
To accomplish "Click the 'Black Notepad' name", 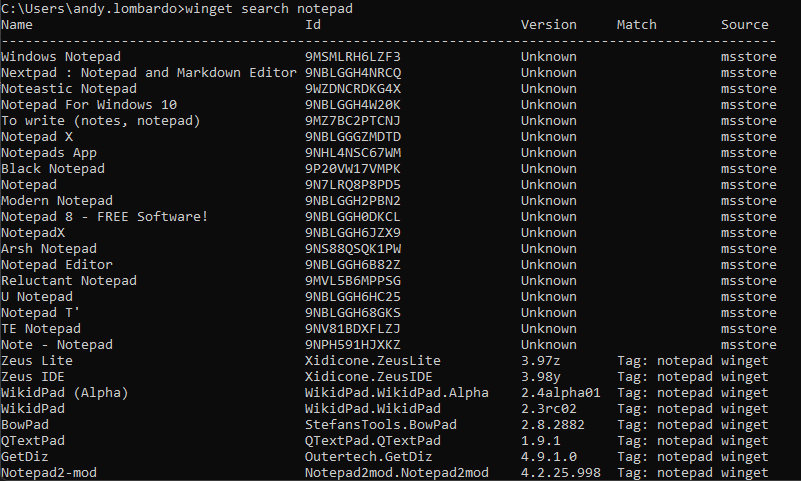I will 53,169.
